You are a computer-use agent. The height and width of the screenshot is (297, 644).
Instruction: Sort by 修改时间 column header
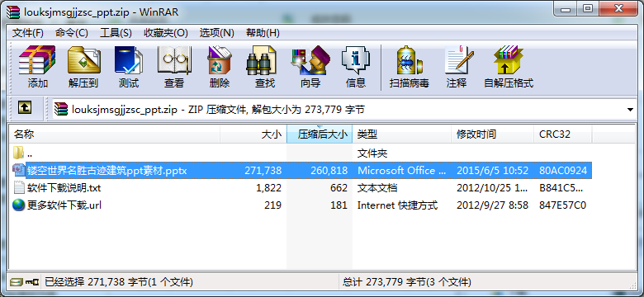493,134
